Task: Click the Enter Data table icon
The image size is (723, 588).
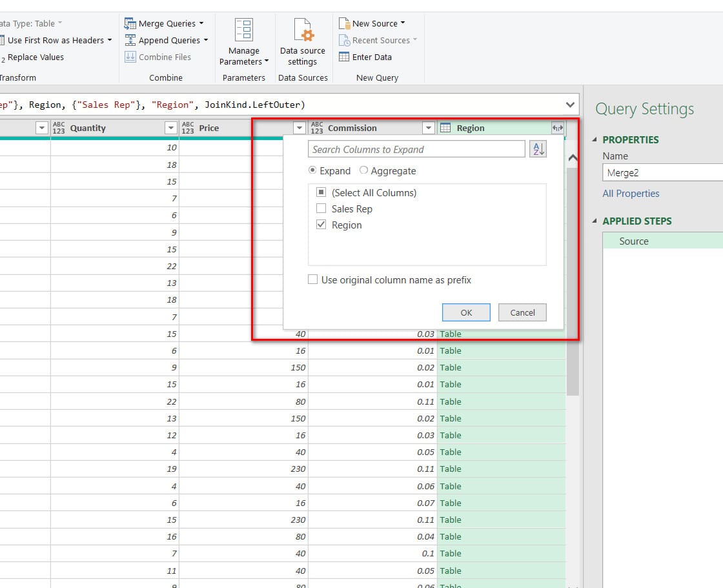Action: 344,57
